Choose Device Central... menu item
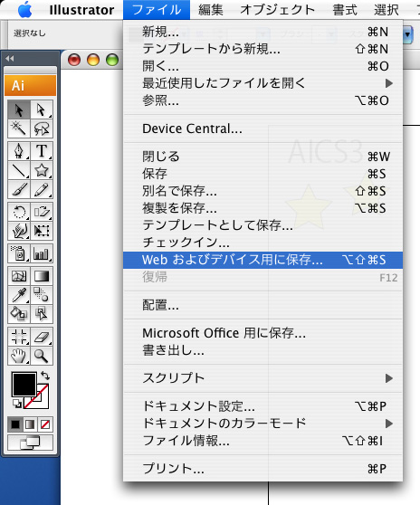 262,129
